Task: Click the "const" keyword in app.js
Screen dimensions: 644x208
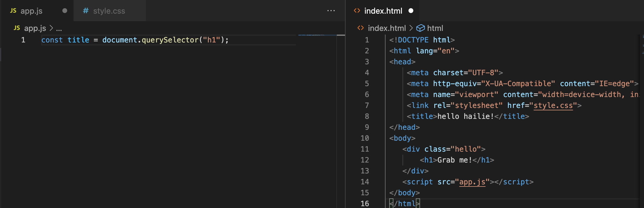Action: pyautogui.click(x=52, y=40)
